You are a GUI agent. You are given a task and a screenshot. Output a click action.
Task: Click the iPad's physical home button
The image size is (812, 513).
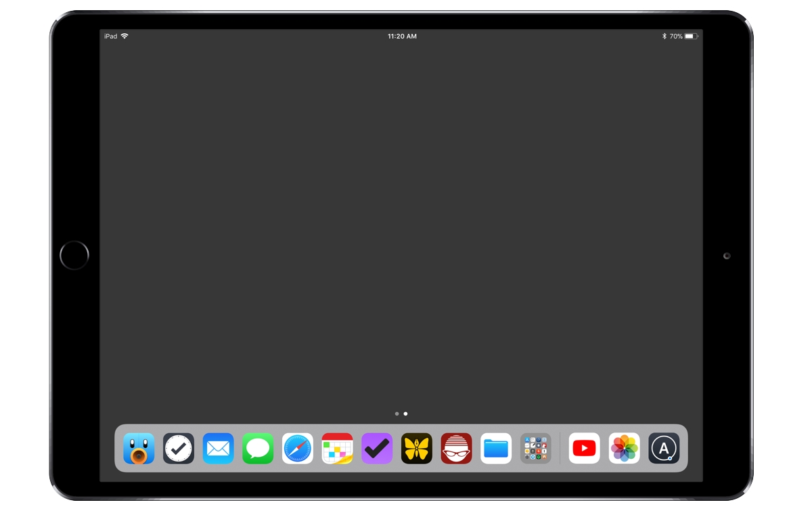(x=74, y=256)
